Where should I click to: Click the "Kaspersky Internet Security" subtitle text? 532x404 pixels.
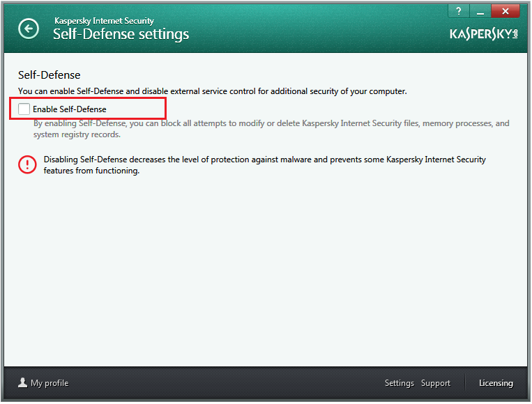[104, 21]
